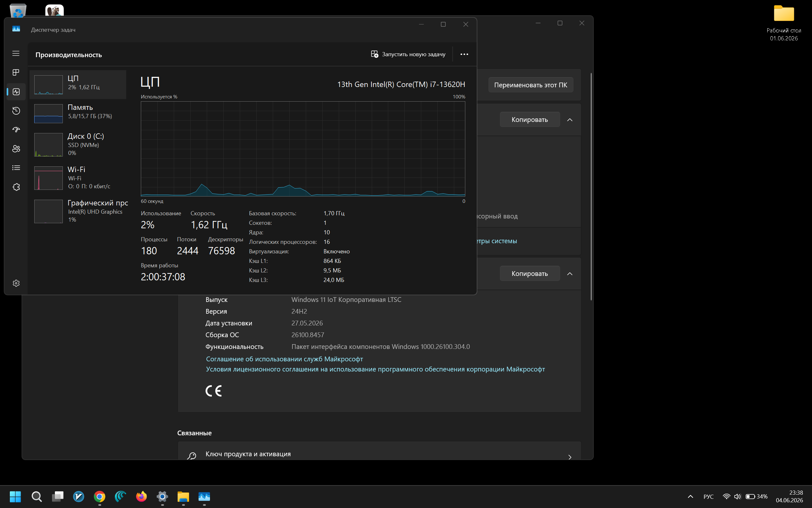This screenshot has height=508, width=812.
Task: Open Google Chrome from taskbar
Action: (99, 496)
